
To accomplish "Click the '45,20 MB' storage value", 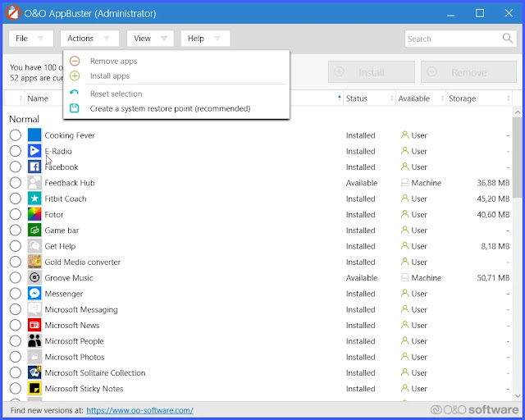I will (x=493, y=199).
